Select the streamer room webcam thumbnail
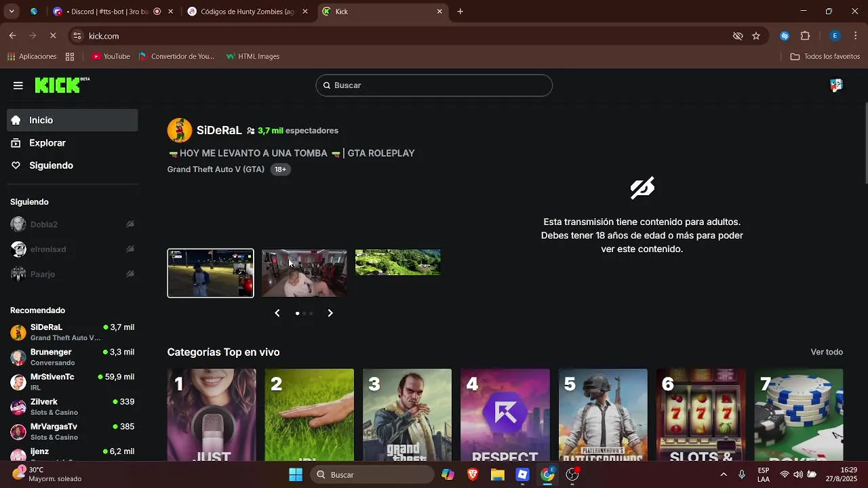 click(x=304, y=273)
